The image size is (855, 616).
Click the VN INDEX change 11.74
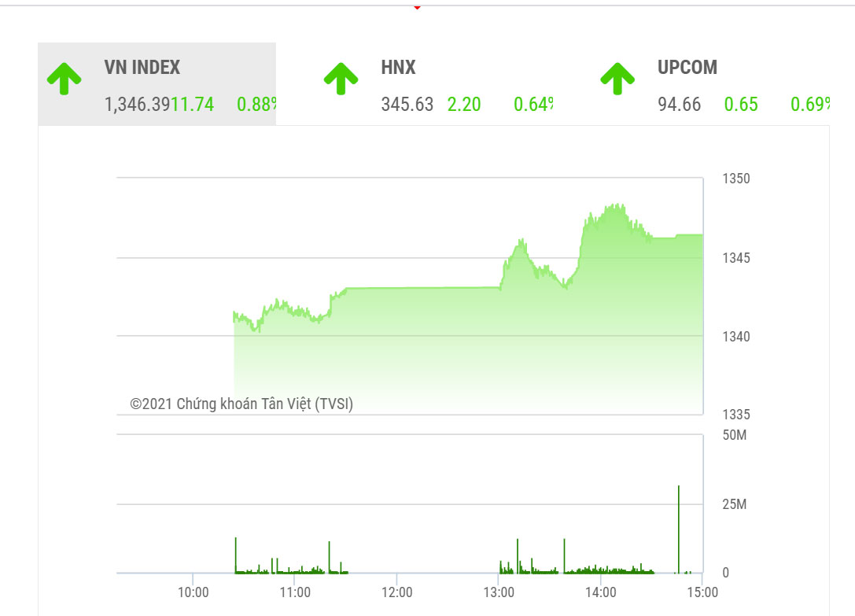pyautogui.click(x=193, y=105)
